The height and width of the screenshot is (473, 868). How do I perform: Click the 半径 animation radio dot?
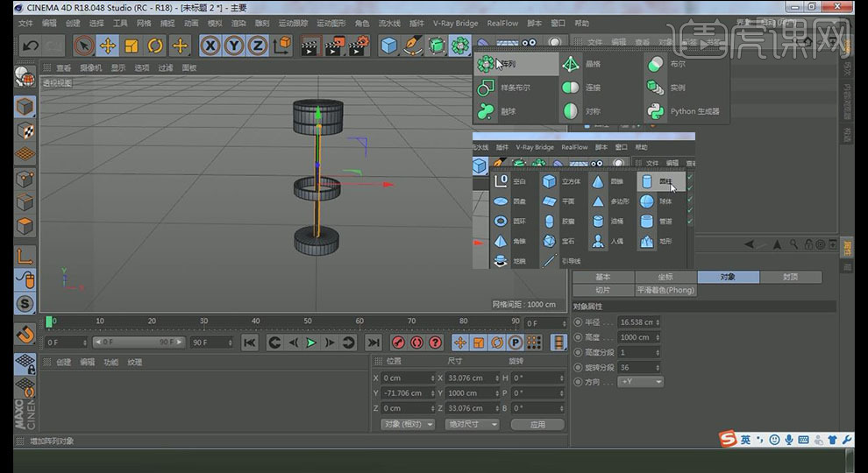click(x=578, y=322)
